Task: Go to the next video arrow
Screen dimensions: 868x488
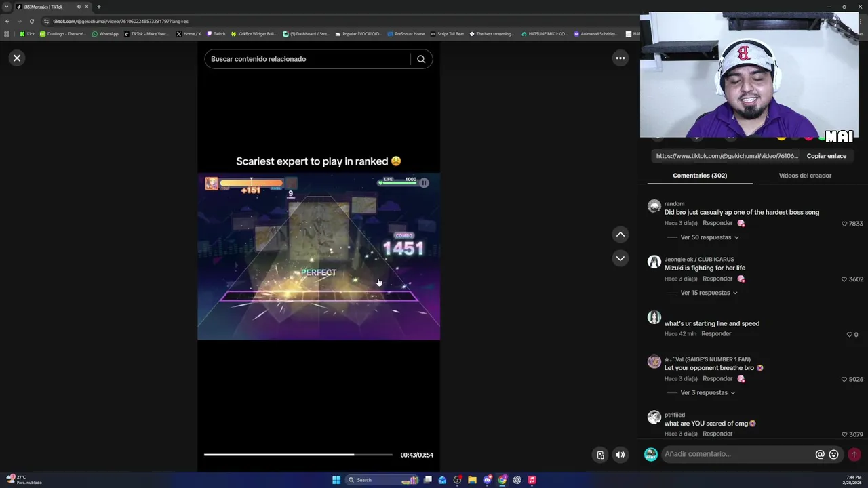Action: (x=620, y=258)
